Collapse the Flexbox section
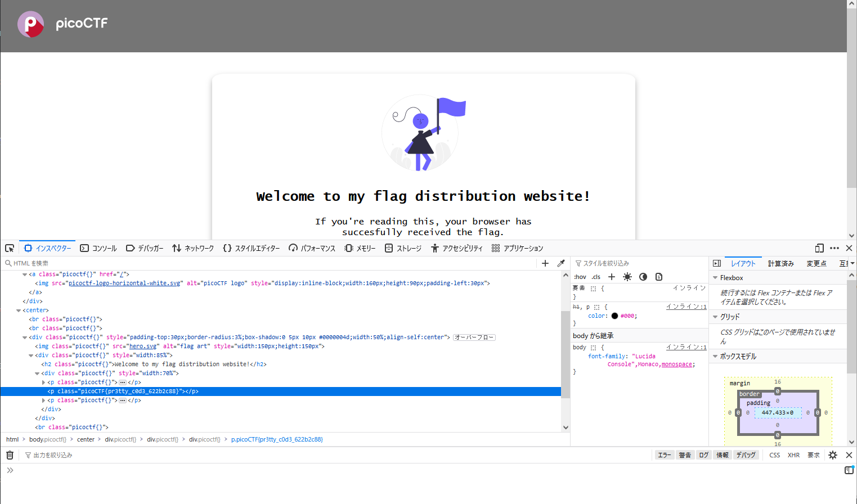 [x=715, y=278]
